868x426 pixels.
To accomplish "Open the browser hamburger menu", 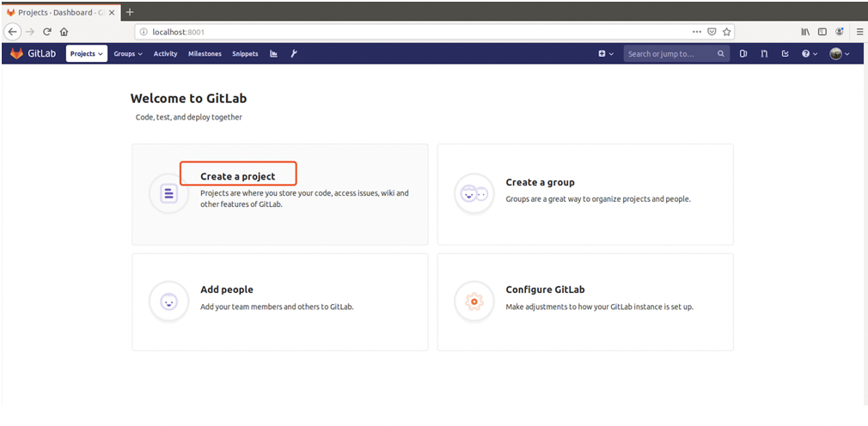I will [x=859, y=32].
